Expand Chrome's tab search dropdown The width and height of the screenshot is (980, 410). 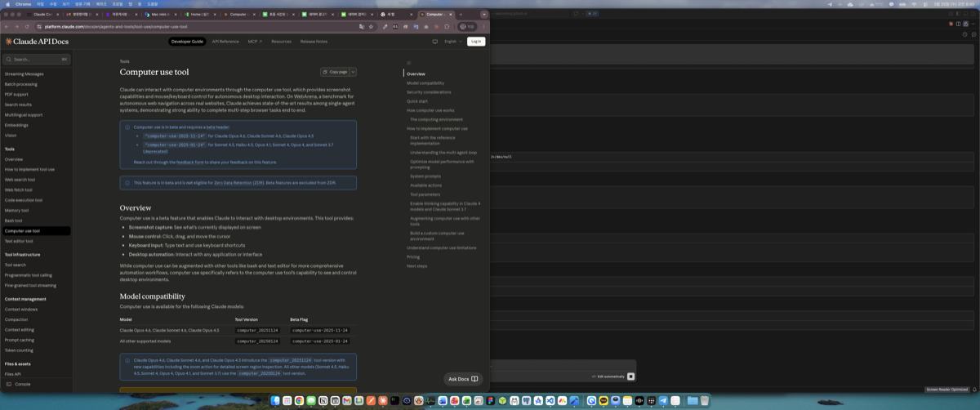484,15
